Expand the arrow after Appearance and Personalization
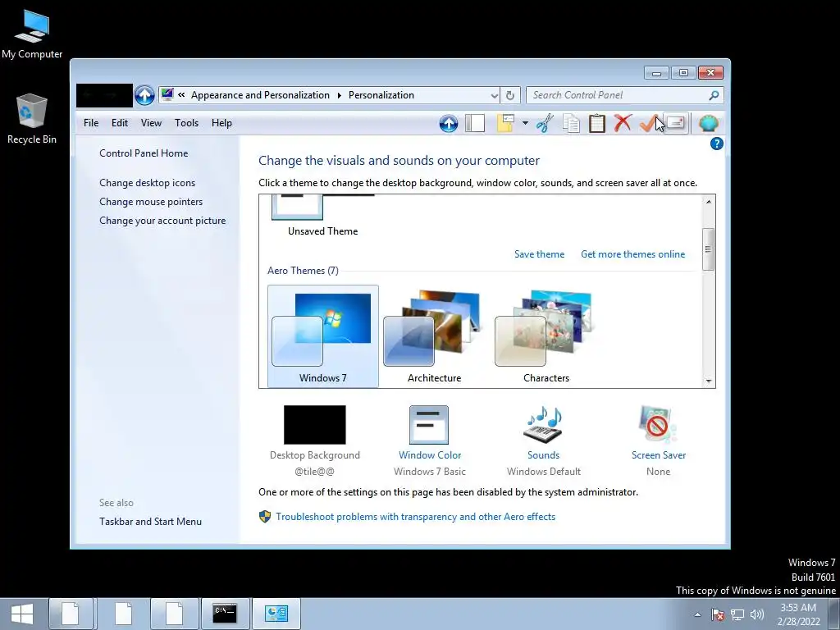840x630 pixels. point(339,95)
